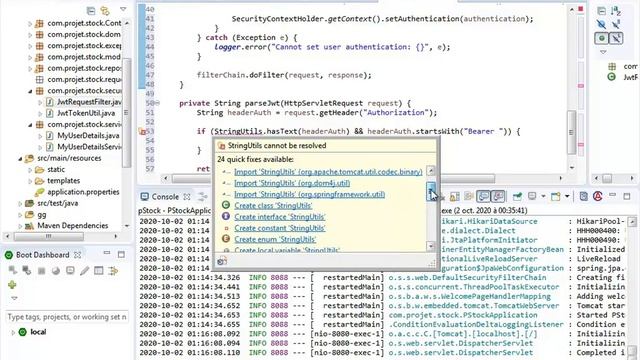Open the Open Console dropdown arrow

[567, 197]
